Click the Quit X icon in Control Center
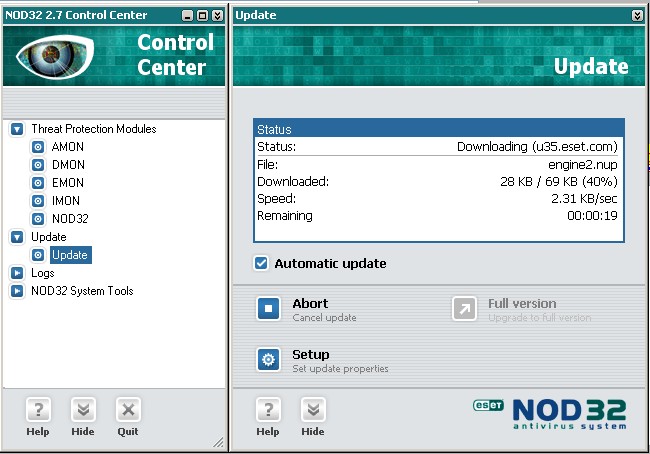The image size is (650, 454). (128, 410)
